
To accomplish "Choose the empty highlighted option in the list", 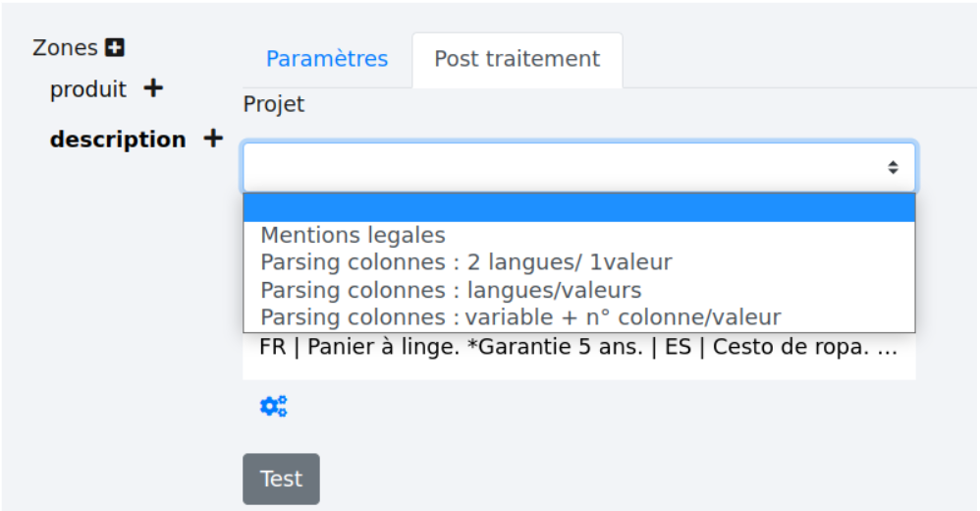I will point(578,208).
